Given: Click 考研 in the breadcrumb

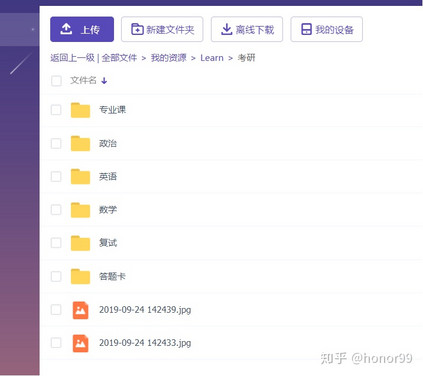Looking at the screenshot, I should pyautogui.click(x=246, y=58).
